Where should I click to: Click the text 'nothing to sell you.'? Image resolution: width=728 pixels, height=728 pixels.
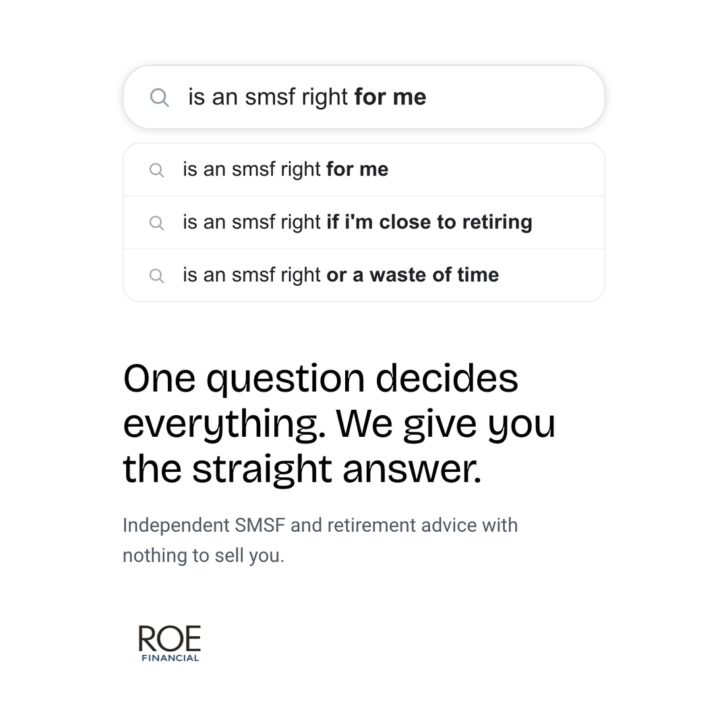click(204, 555)
